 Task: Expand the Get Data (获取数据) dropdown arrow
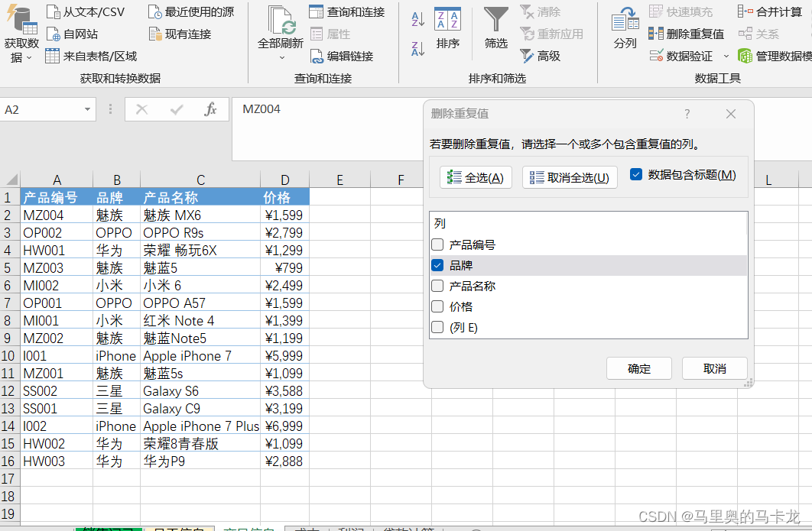coord(29,58)
